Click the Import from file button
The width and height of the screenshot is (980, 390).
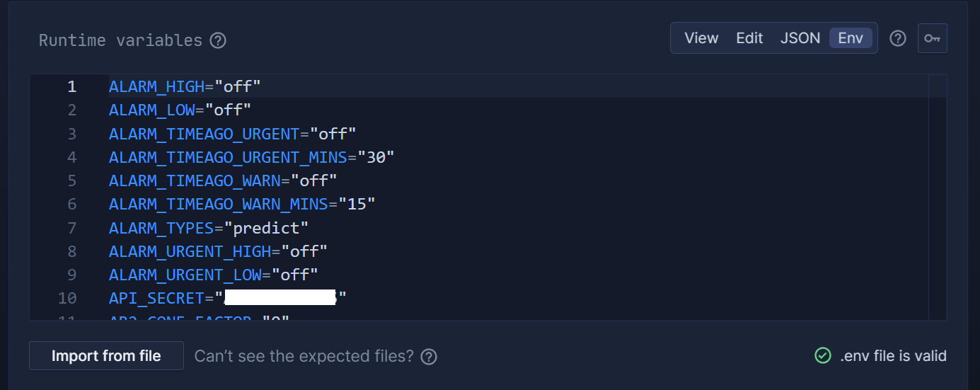106,355
